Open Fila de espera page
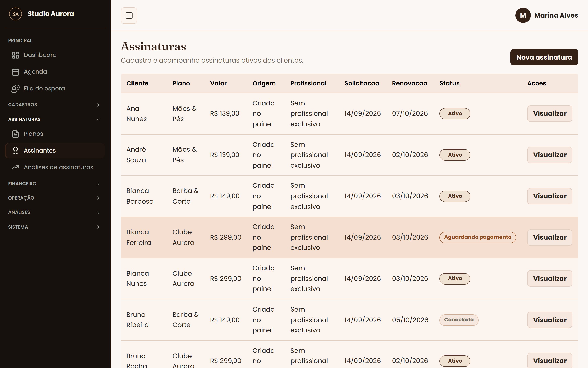 [x=55, y=89]
